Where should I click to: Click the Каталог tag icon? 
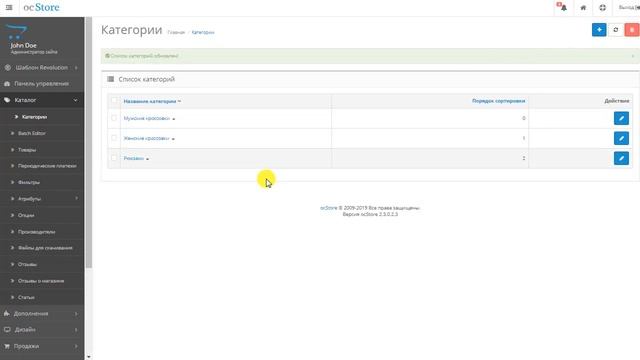tap(7, 100)
